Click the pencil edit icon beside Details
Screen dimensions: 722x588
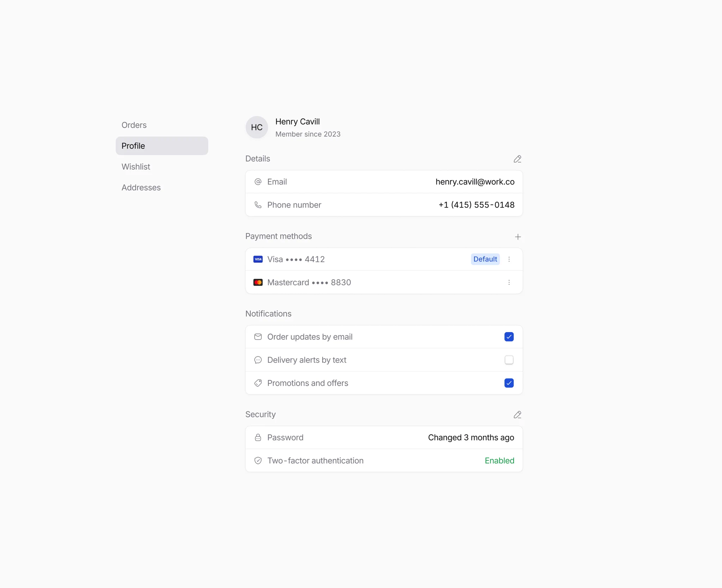517,159
